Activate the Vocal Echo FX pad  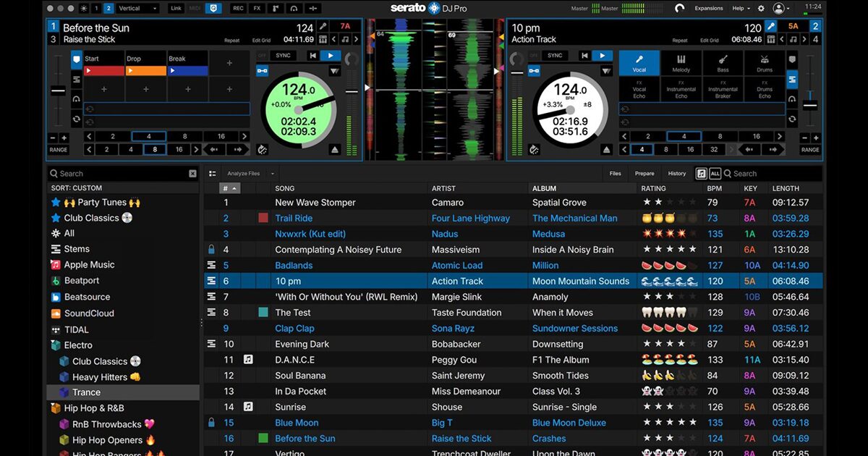click(x=639, y=89)
